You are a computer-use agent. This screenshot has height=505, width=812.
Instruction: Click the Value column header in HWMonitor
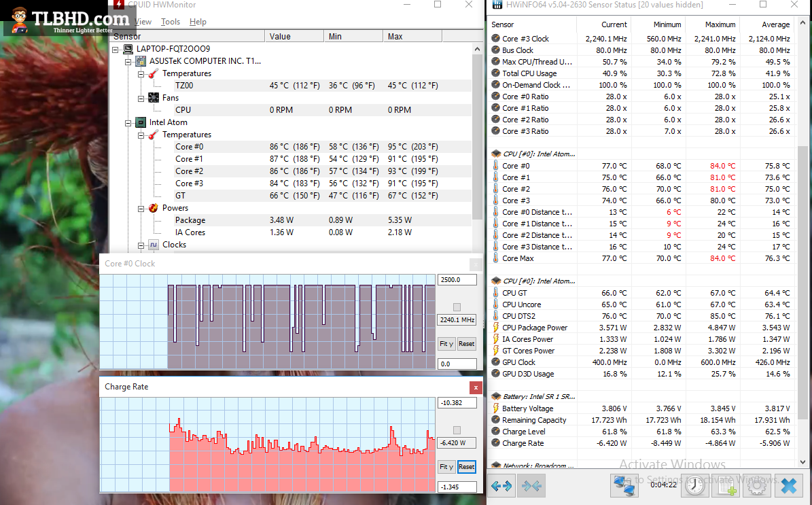(294, 36)
